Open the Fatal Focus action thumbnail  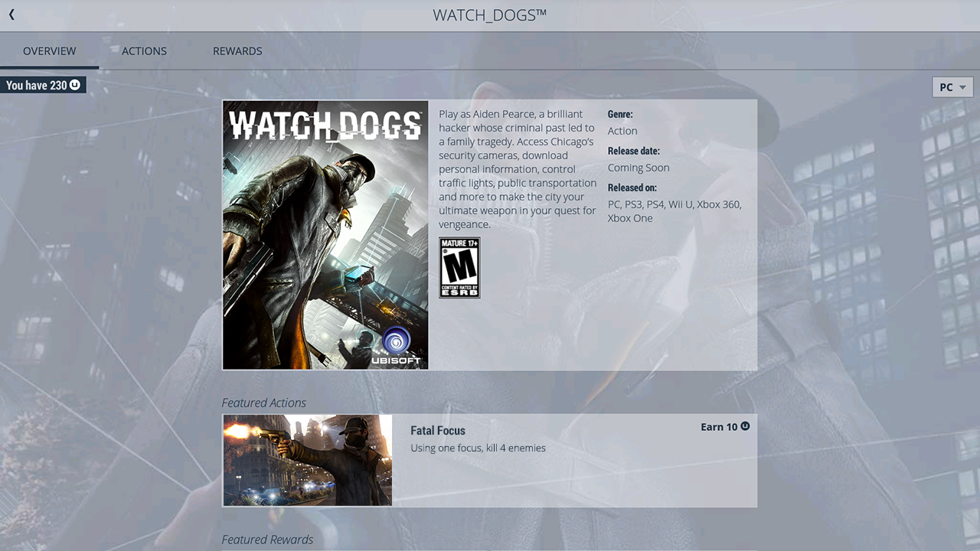pos(308,460)
